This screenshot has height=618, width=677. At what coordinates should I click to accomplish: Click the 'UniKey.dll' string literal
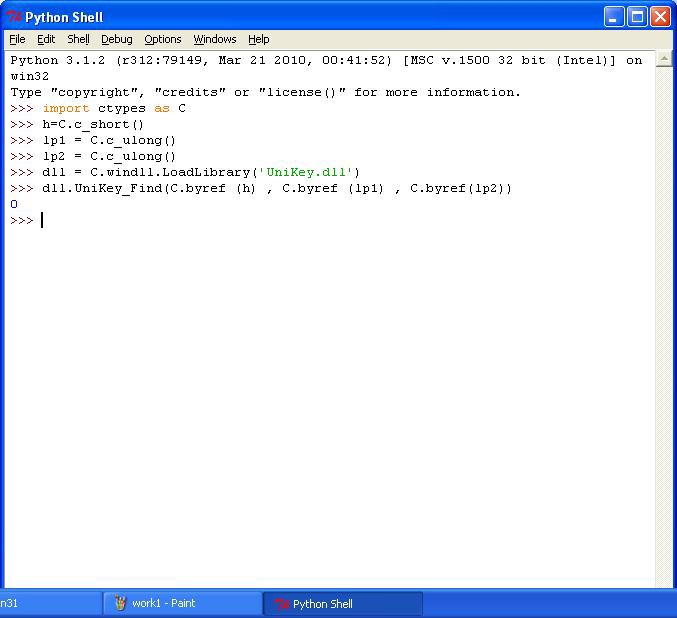(x=305, y=172)
